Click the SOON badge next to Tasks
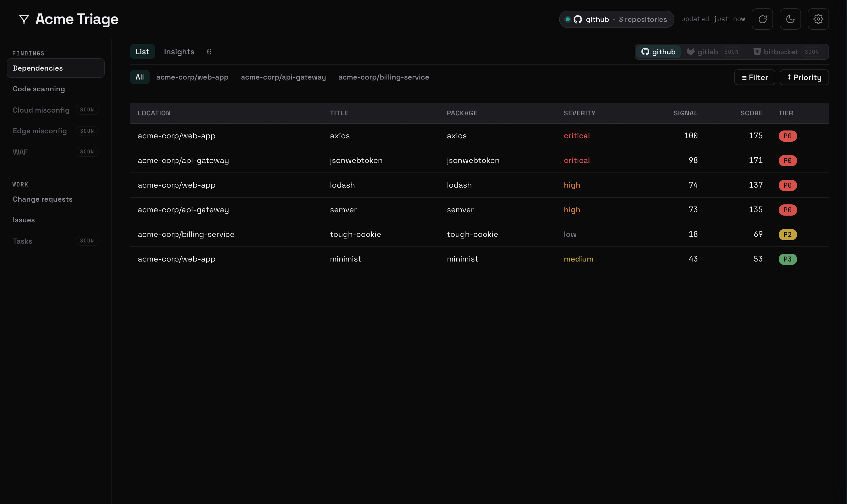Viewport: 847px width, 504px height. click(x=87, y=241)
